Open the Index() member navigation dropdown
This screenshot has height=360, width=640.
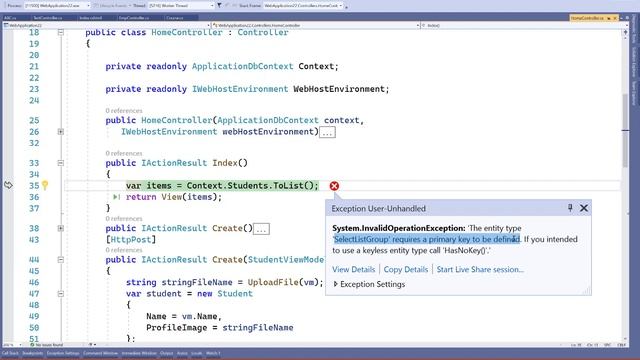pos(524,25)
